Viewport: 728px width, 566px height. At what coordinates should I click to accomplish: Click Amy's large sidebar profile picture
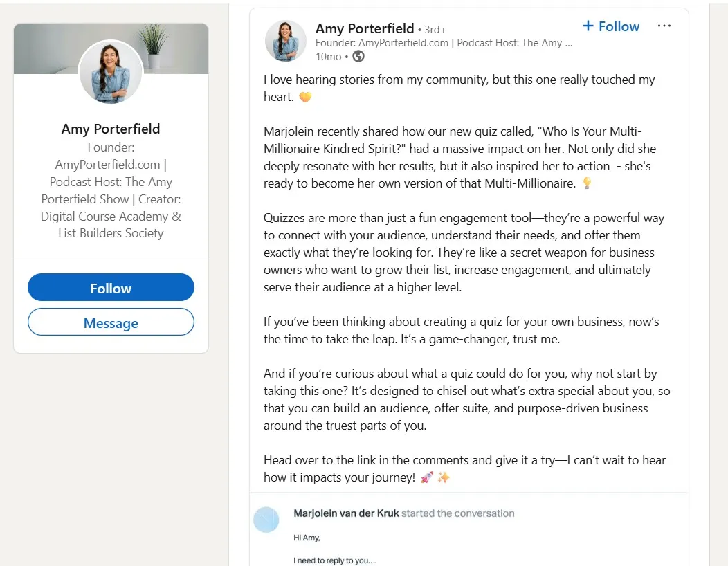[111, 73]
